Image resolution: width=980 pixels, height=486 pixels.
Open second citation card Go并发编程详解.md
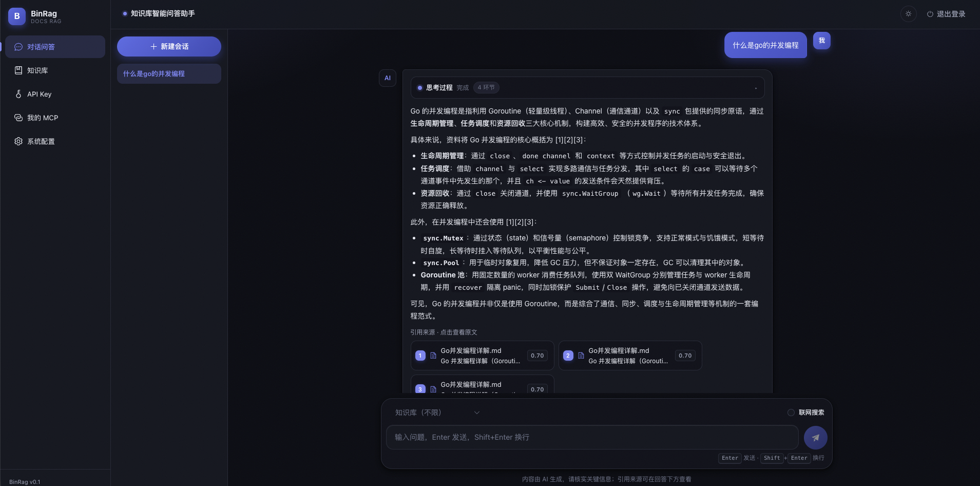click(x=630, y=356)
